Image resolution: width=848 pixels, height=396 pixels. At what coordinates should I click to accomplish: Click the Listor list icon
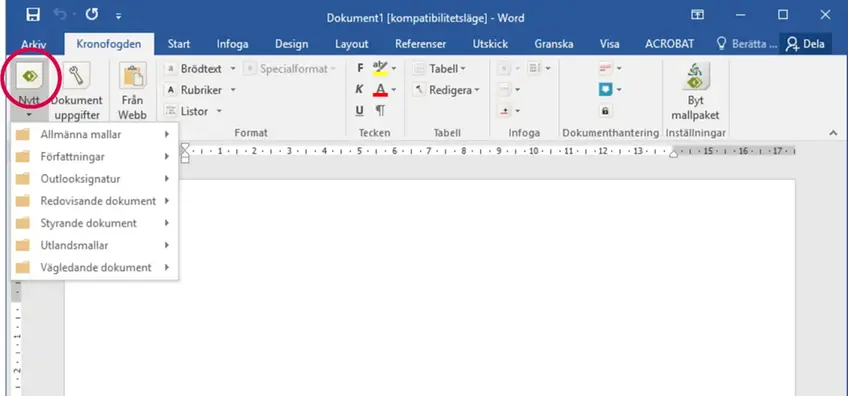tap(170, 111)
